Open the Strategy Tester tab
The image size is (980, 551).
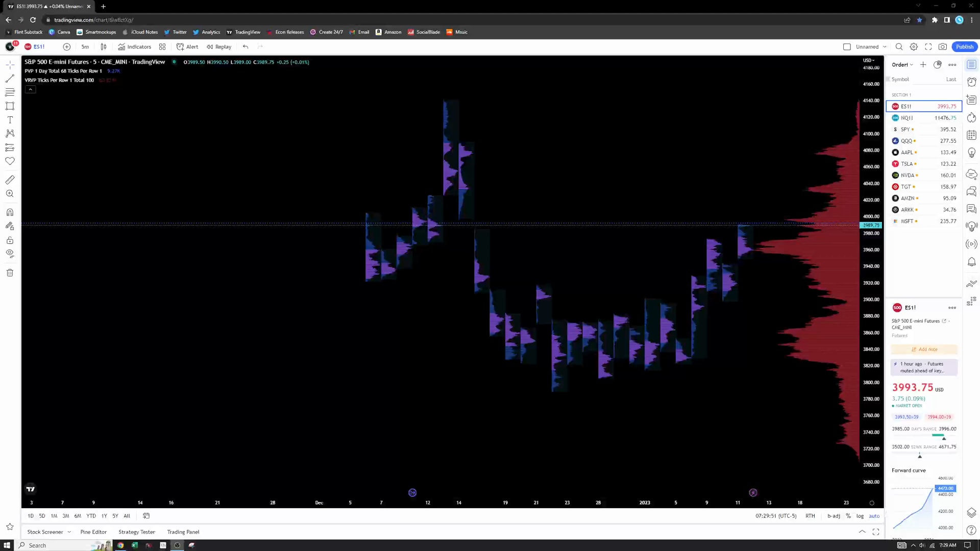tap(137, 532)
